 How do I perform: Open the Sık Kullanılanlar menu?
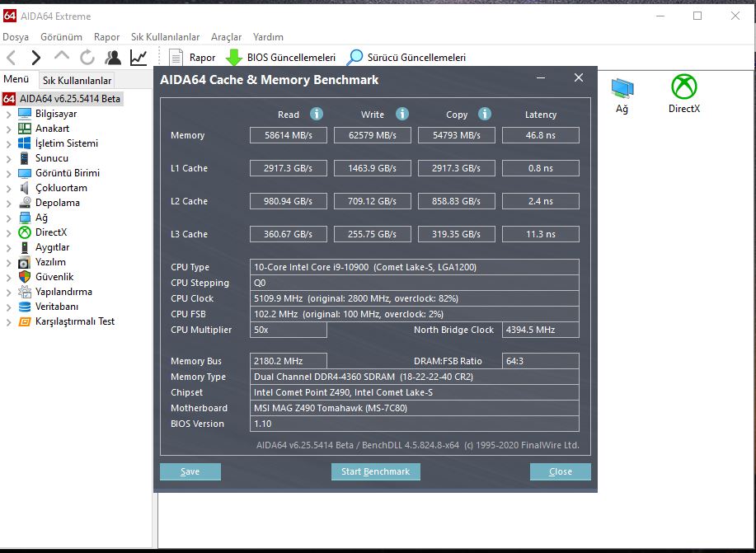[166, 37]
